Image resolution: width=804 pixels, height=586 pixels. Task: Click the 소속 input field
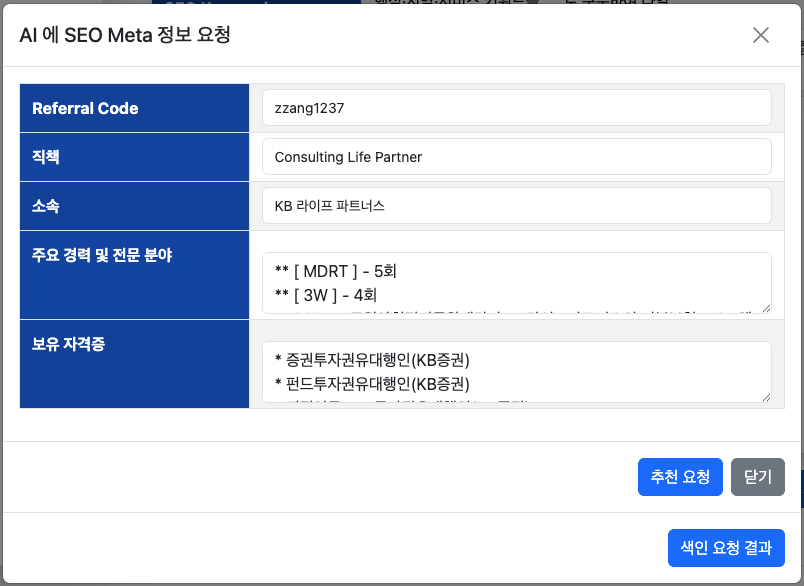point(516,206)
